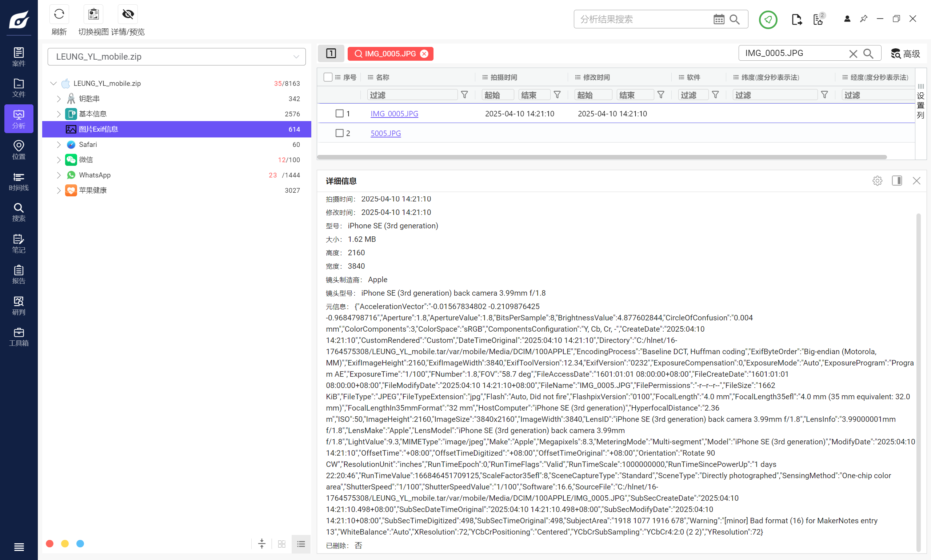The height and width of the screenshot is (560, 931).
Task: Select the 图片Exif信息 tree item
Action: pyautogui.click(x=99, y=129)
